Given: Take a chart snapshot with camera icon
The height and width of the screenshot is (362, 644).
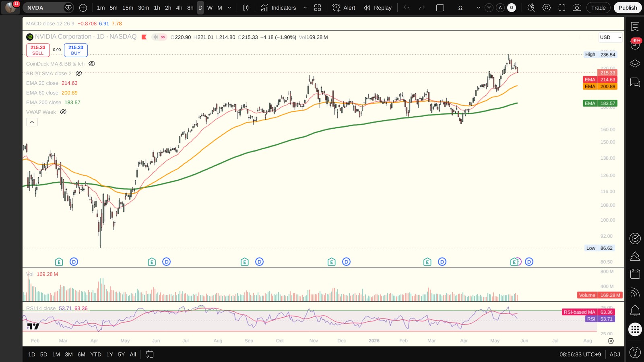Looking at the screenshot, I should tap(577, 8).
